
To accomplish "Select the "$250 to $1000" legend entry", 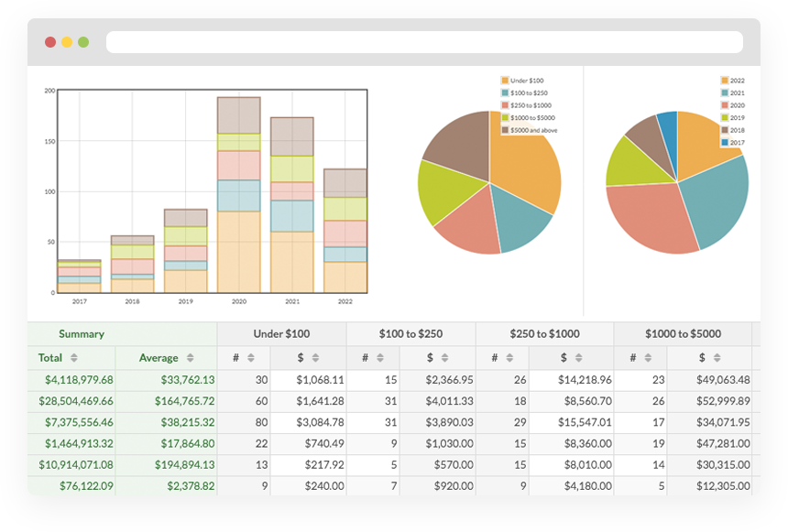I will [525, 105].
